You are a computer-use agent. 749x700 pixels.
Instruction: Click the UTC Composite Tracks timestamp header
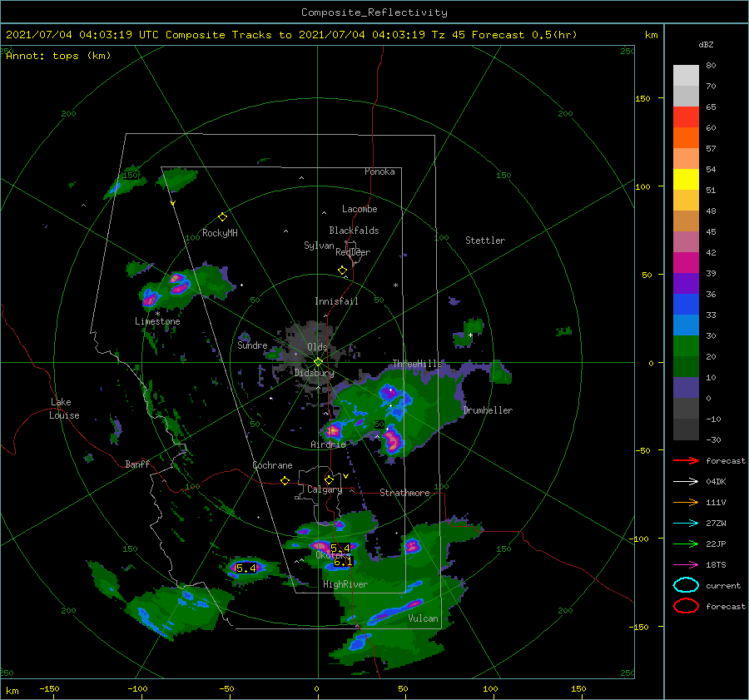pos(291,35)
